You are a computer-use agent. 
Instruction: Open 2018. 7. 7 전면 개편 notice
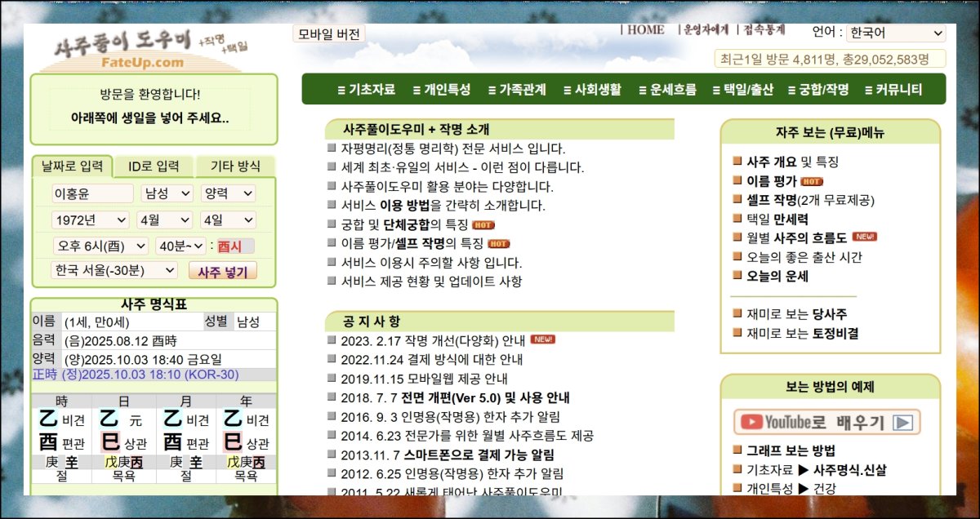pos(456,397)
